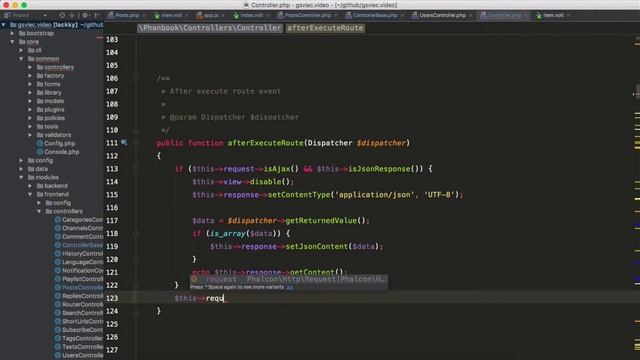Collapse the frontend controllers folder
640x360 pixels.
pos(39,211)
